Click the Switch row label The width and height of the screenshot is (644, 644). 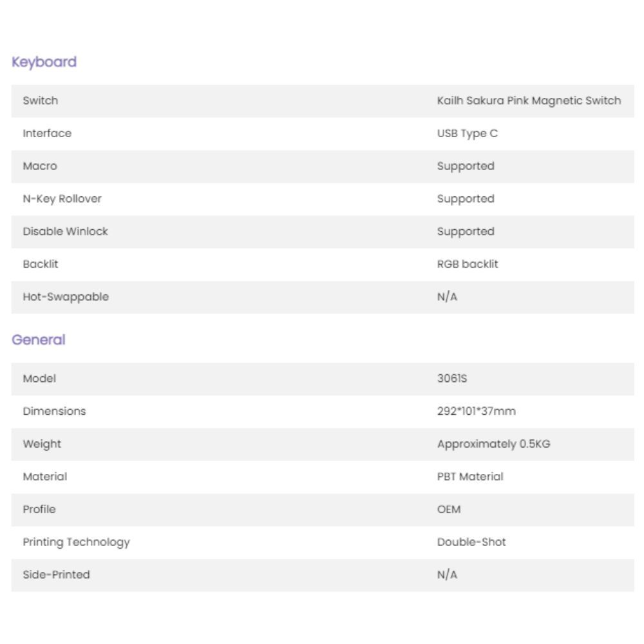click(x=41, y=101)
